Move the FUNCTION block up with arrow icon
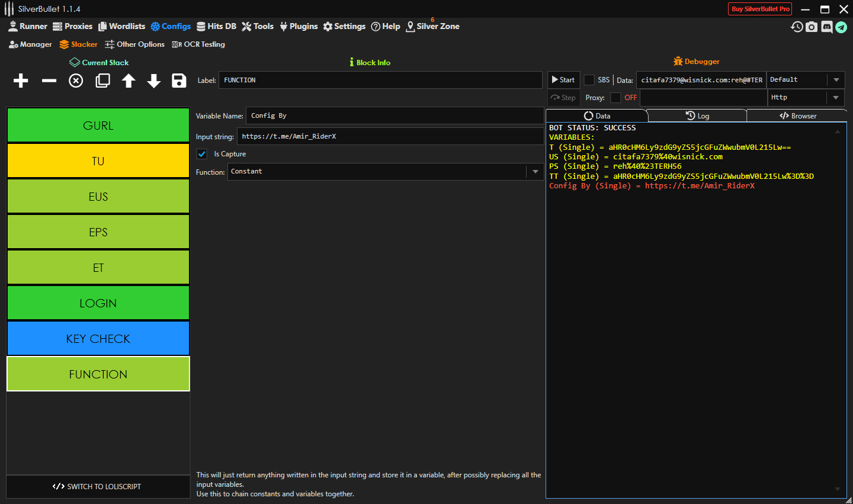The height and width of the screenshot is (504, 853). [129, 81]
